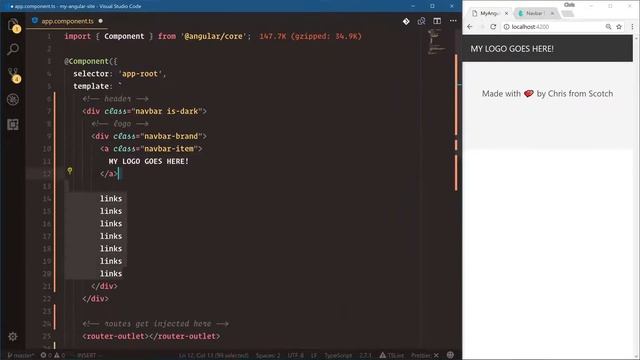Open the Debug view in the activity bar
640x360 pixels.
tap(13, 99)
